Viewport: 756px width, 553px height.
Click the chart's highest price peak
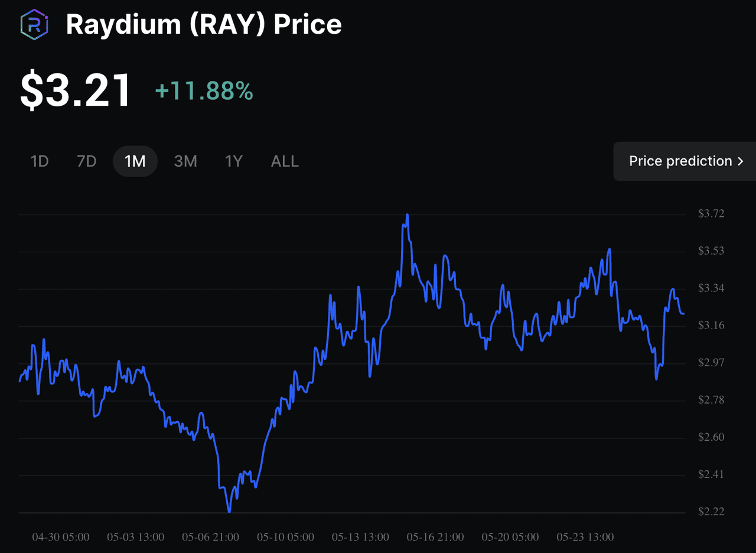(408, 215)
